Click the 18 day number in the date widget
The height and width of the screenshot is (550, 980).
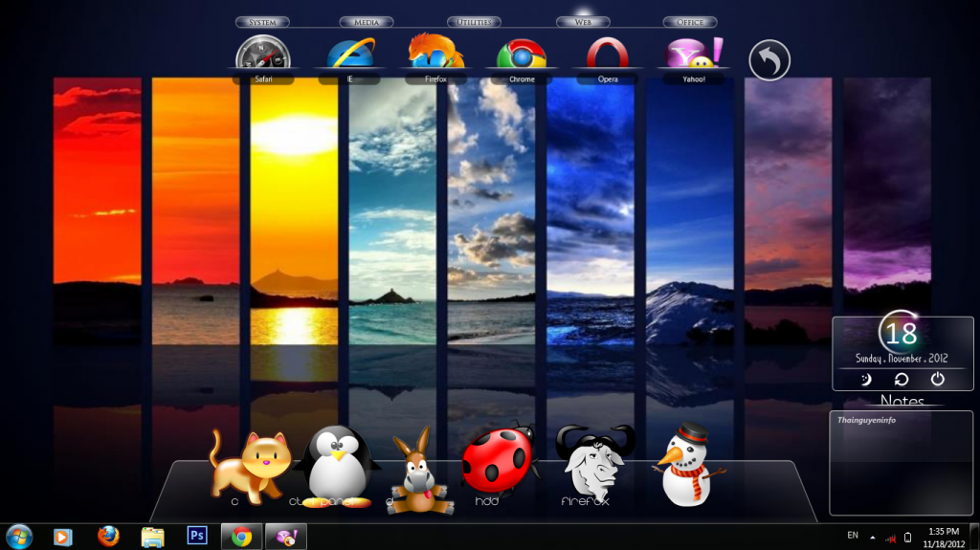[902, 335]
